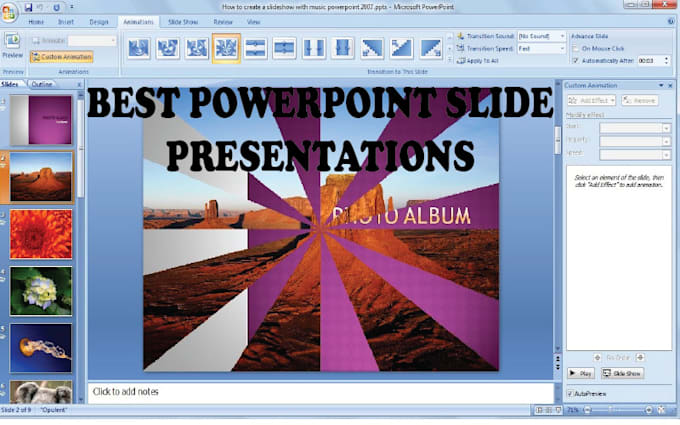This screenshot has height=425, width=680.
Task: Open the Outline tab in slide pane
Action: [43, 85]
